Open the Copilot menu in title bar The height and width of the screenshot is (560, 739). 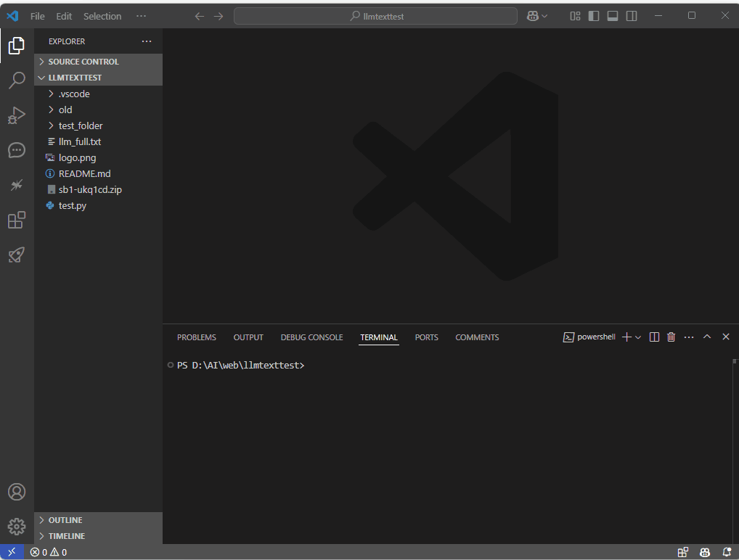536,16
